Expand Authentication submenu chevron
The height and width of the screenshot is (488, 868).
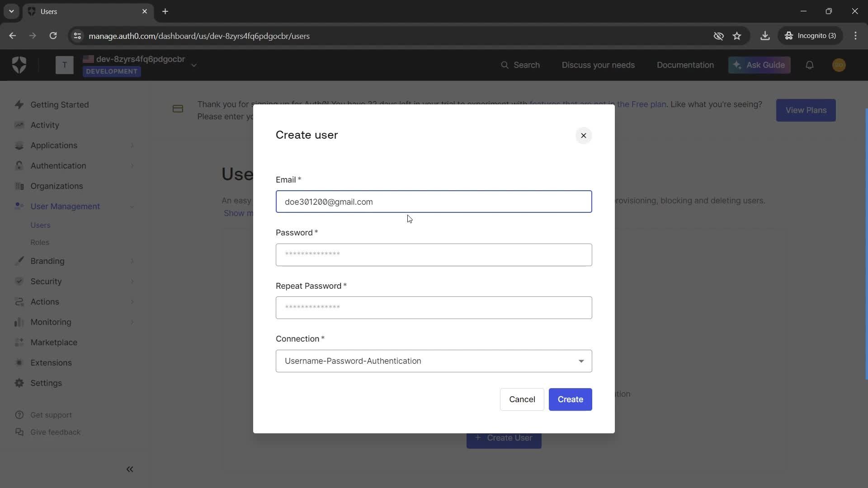(x=132, y=166)
